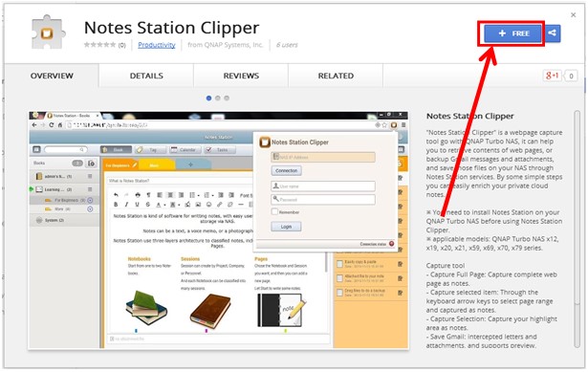Screen dimensions: 588x372
Task: Select the first blue carousel dot
Action: [208, 98]
